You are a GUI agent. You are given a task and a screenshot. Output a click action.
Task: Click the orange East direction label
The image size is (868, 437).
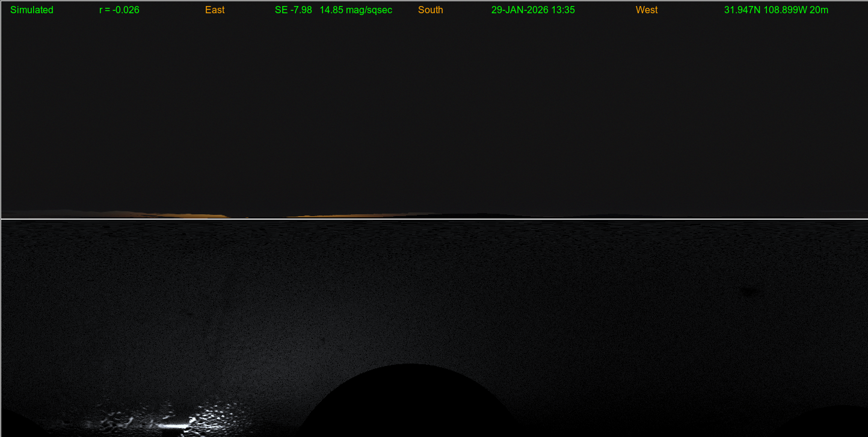(215, 10)
